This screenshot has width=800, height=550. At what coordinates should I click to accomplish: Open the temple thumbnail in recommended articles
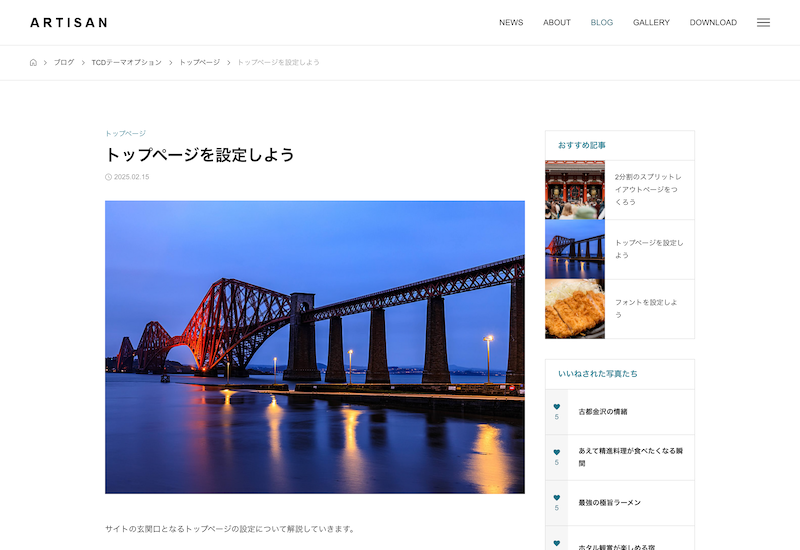[575, 190]
